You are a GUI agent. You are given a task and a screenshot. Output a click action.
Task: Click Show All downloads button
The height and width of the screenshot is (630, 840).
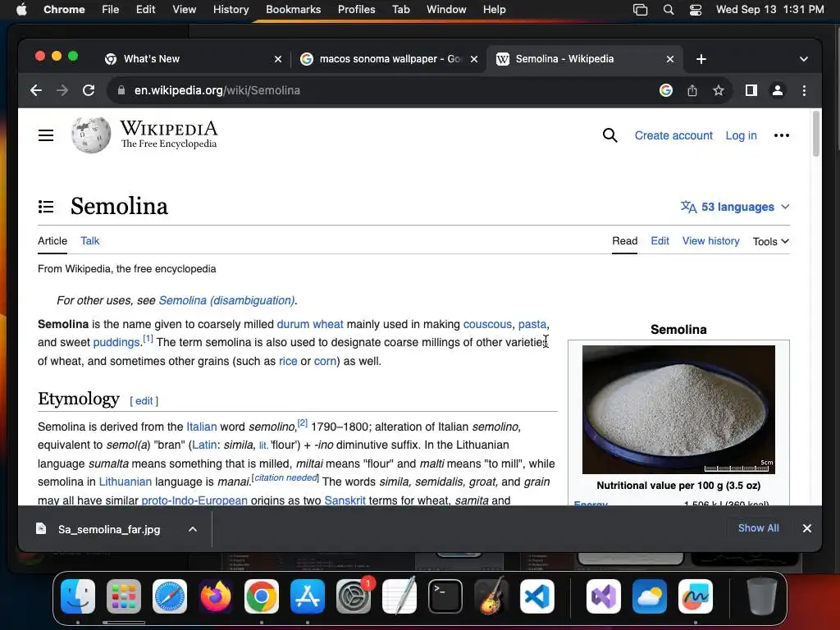[x=759, y=528]
